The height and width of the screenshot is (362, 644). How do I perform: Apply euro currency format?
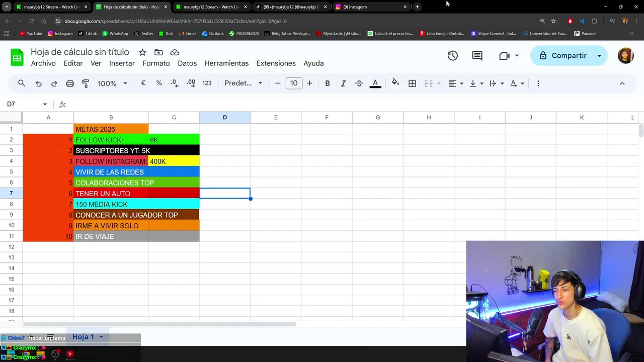tap(143, 83)
